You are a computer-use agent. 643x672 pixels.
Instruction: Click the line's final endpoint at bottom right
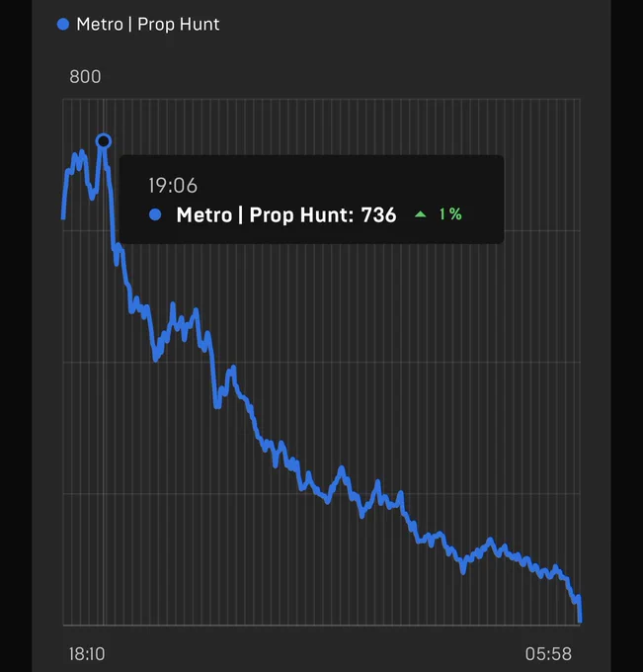580,620
